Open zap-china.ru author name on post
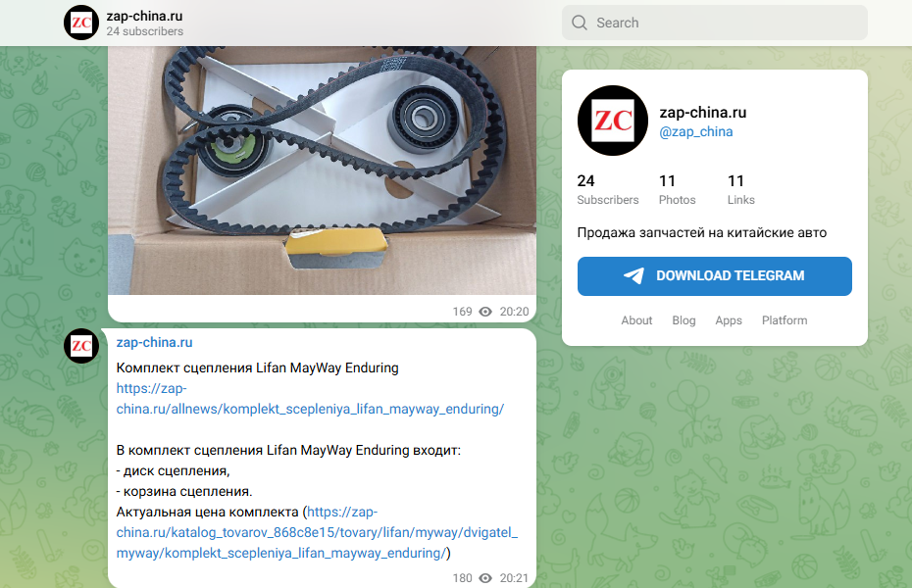912x588 pixels. tap(154, 342)
